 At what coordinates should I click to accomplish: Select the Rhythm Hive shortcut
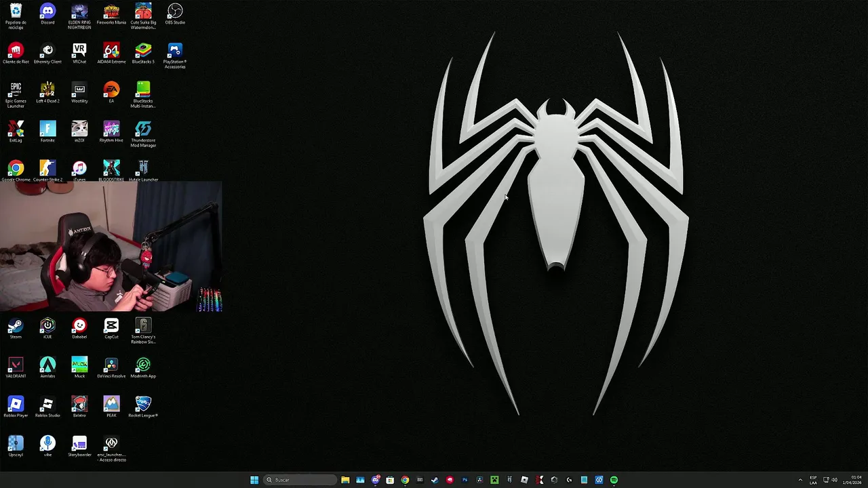[x=111, y=132]
